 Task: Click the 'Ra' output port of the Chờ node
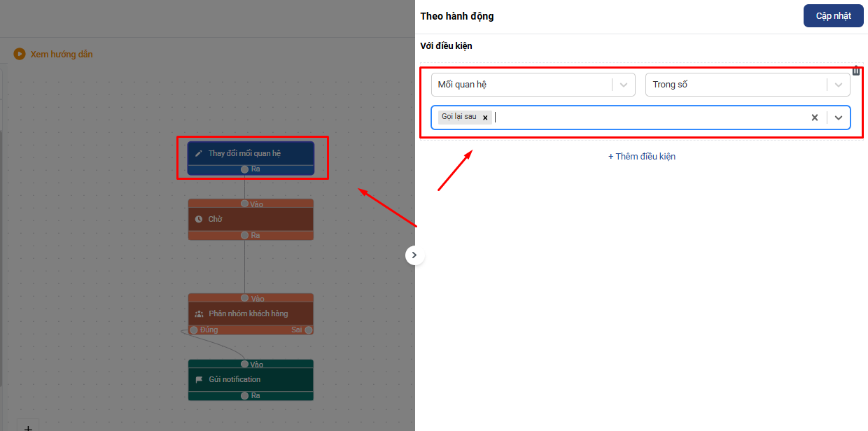tap(244, 235)
